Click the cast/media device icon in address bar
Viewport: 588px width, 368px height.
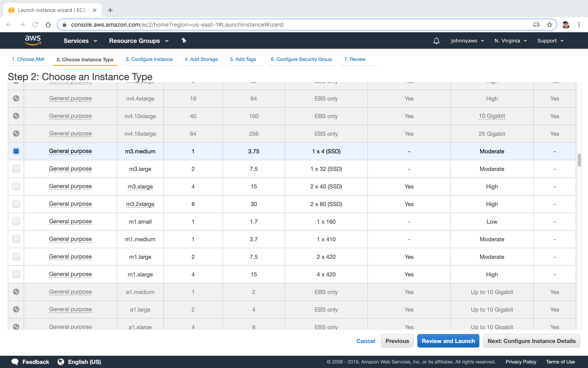point(536,25)
